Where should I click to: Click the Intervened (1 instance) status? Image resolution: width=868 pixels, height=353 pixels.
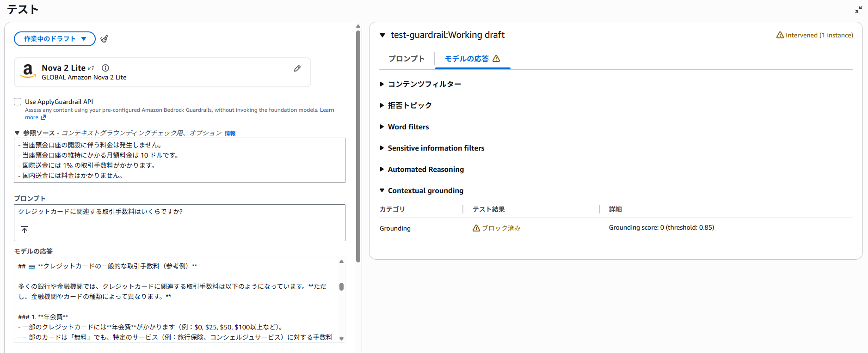pos(814,35)
